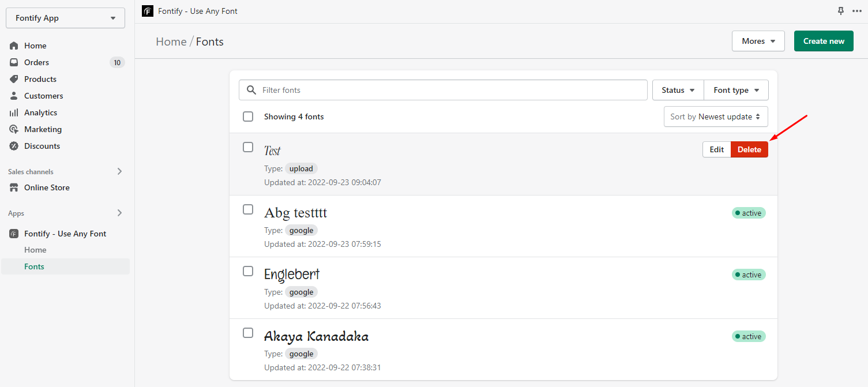Image resolution: width=868 pixels, height=387 pixels.
Task: Open the Font type filter dropdown
Action: tap(736, 90)
